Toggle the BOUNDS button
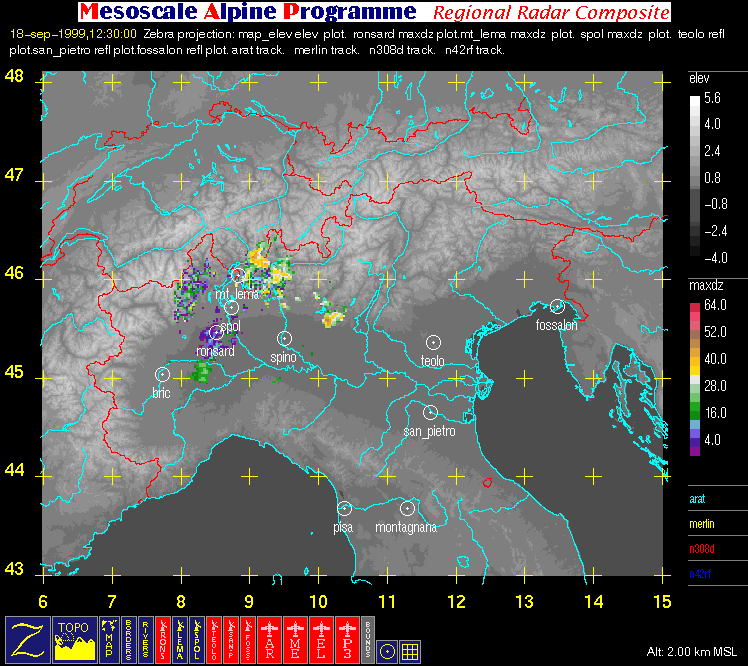This screenshot has height=666, width=748. [366, 638]
